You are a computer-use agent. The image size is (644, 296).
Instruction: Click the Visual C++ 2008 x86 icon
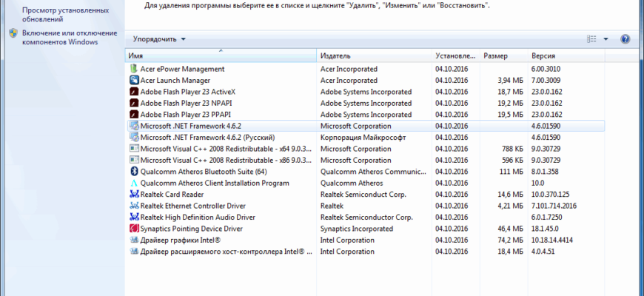133,160
